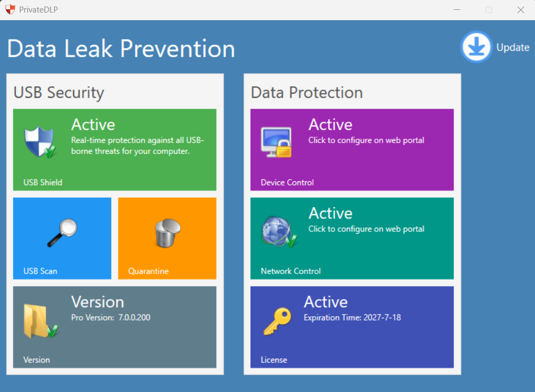Click 'Click to configure on web portal' under Network Control

(x=366, y=229)
